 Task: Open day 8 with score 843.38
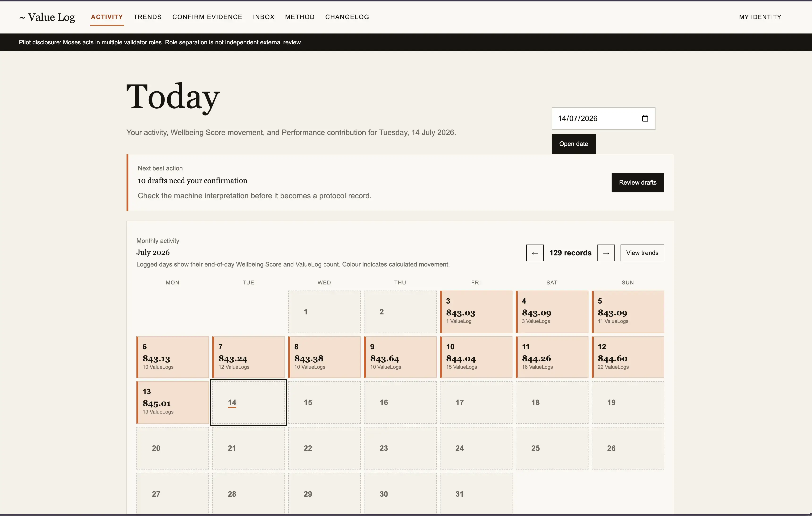(324, 357)
